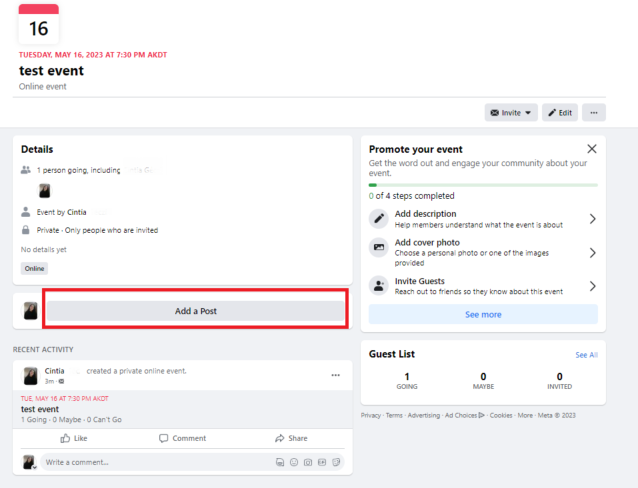Click the Edit event button
The height and width of the screenshot is (488, 638).
(560, 113)
